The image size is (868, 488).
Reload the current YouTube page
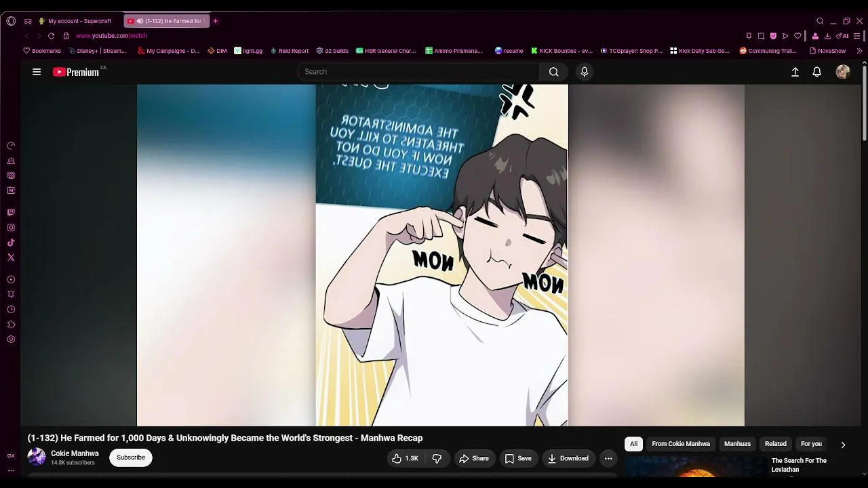[x=51, y=36]
